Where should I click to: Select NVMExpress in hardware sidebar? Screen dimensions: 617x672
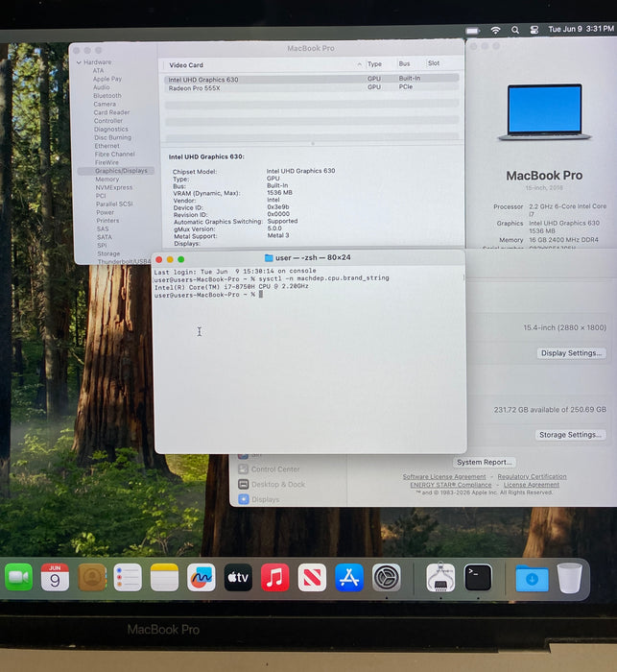(x=114, y=187)
